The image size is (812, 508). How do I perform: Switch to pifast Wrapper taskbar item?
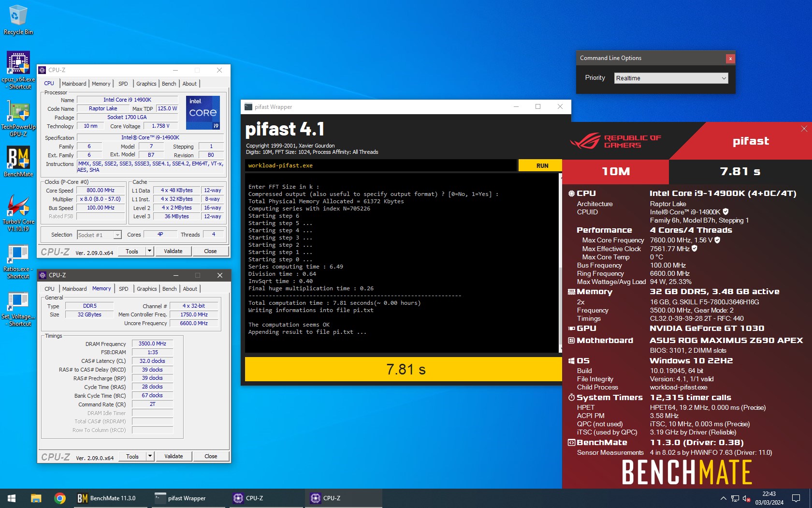click(x=188, y=498)
